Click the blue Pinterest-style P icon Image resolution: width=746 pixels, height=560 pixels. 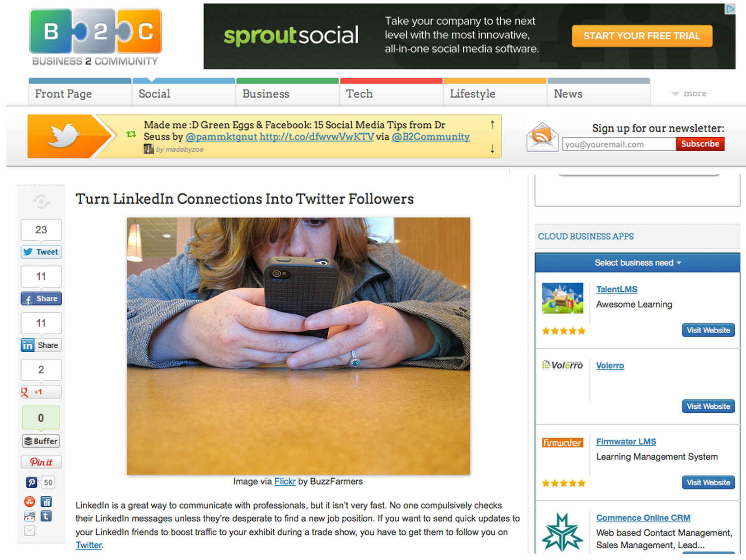[31, 482]
